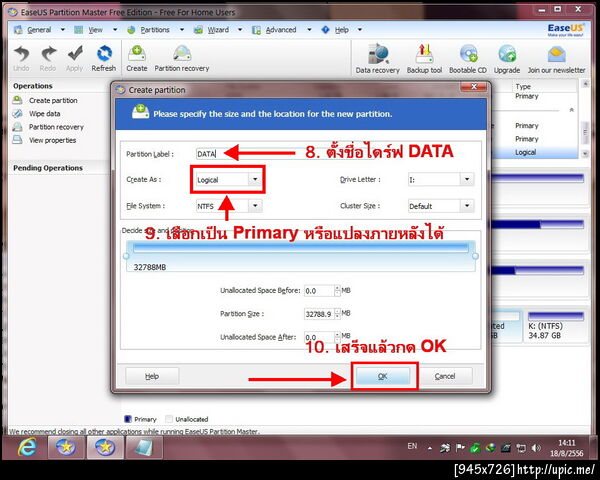Image resolution: width=600 pixels, height=480 pixels.
Task: Expand the Wizard menu arrow
Action: (x=240, y=29)
